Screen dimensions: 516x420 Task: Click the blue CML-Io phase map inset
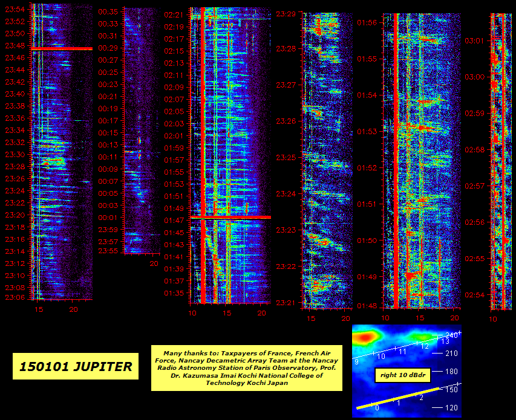pyautogui.click(x=407, y=371)
